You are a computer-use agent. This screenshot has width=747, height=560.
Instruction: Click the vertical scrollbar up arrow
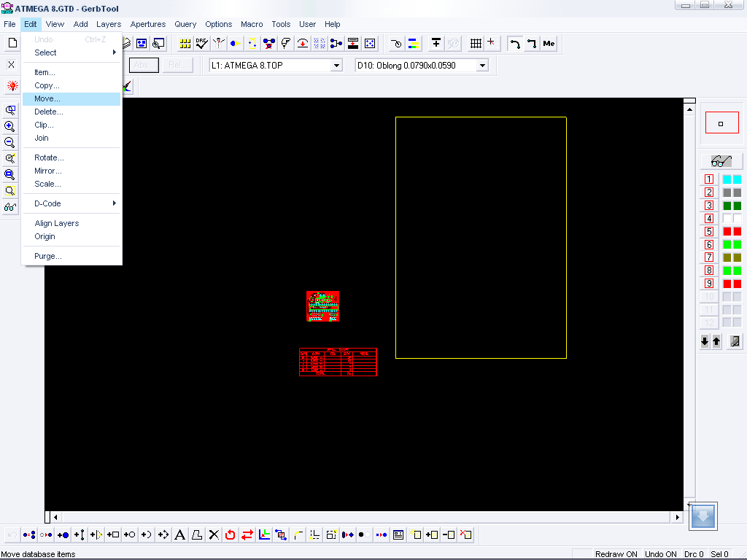tap(689, 109)
